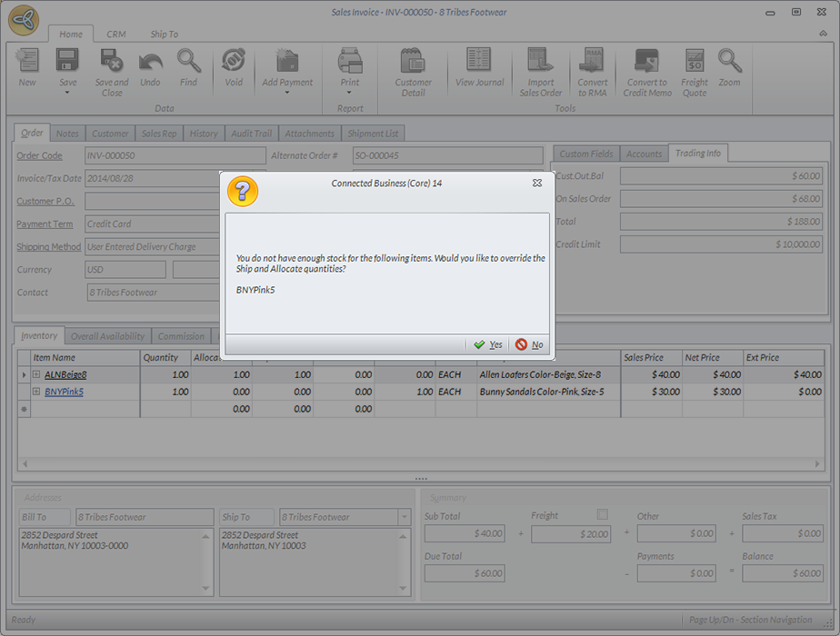Open the Ship To address dropdown
The width and height of the screenshot is (840, 636).
pyautogui.click(x=404, y=517)
